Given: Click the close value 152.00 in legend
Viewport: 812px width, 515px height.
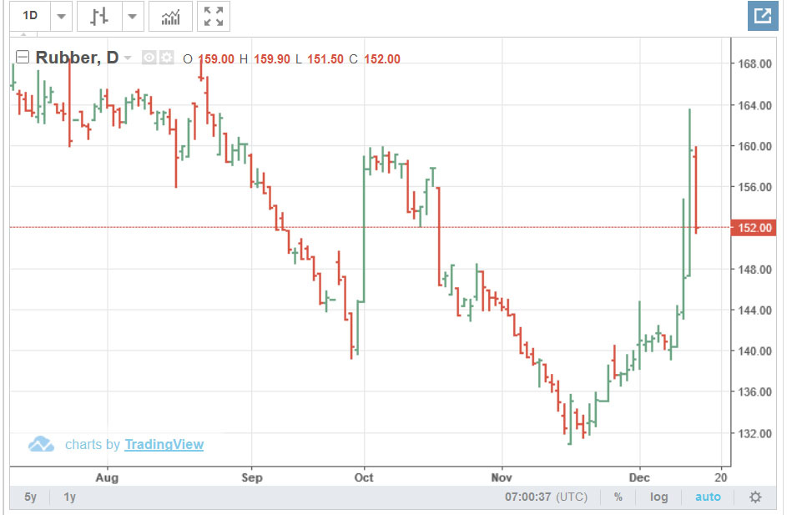Looking at the screenshot, I should click(382, 59).
